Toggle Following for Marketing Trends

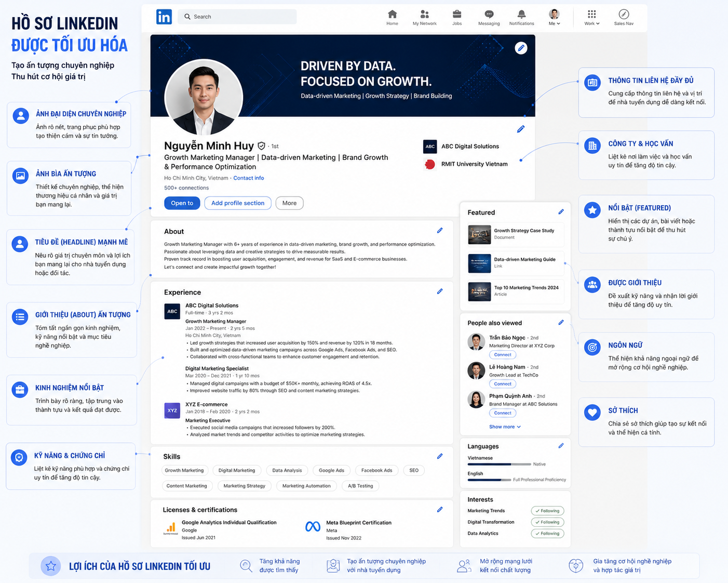click(x=547, y=511)
